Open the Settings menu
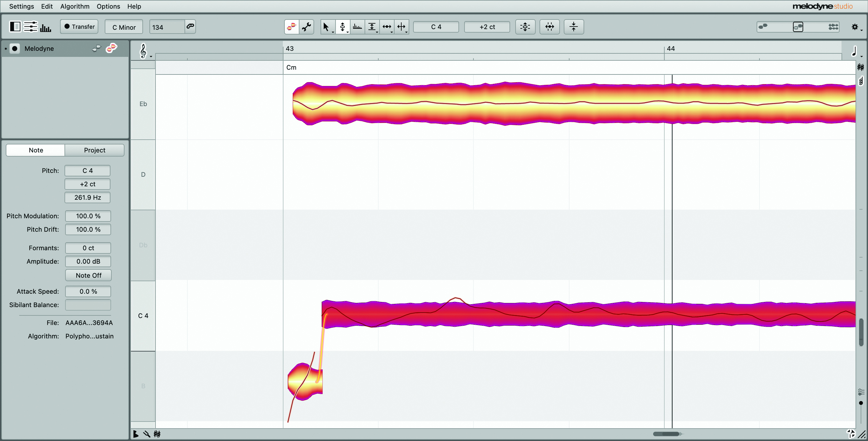Screen dimensions: 868x441 pyautogui.click(x=22, y=6)
